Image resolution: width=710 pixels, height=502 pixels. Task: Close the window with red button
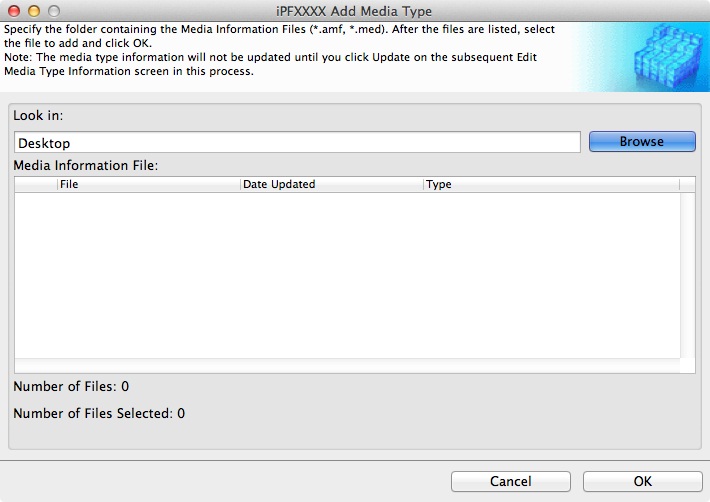pyautogui.click(x=14, y=11)
